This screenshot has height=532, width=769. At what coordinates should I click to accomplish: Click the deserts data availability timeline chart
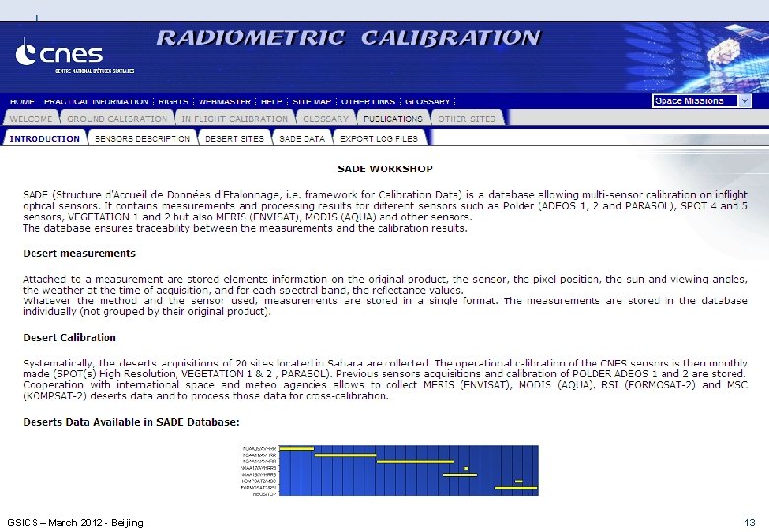[x=389, y=471]
